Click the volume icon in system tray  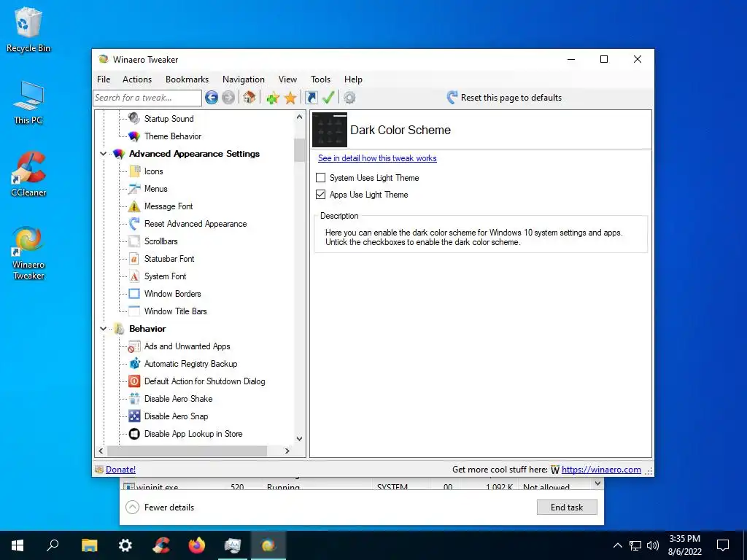pos(653,545)
